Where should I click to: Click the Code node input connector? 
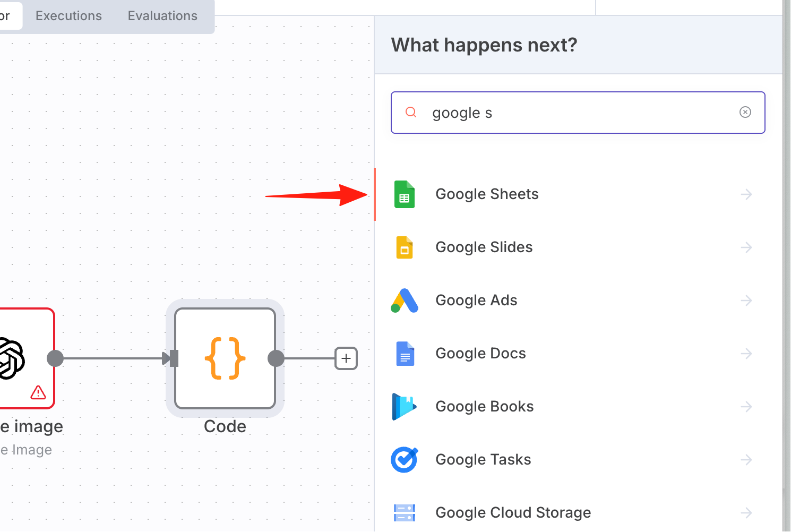pos(173,358)
